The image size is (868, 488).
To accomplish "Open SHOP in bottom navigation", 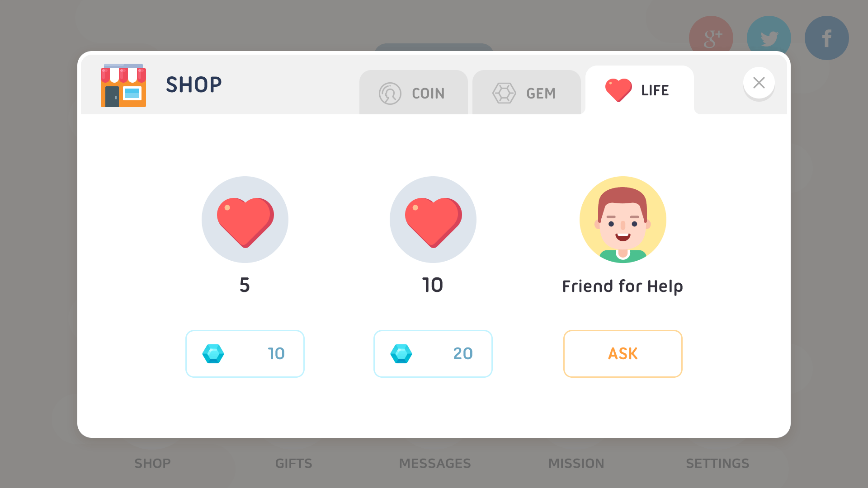I will click(x=153, y=464).
